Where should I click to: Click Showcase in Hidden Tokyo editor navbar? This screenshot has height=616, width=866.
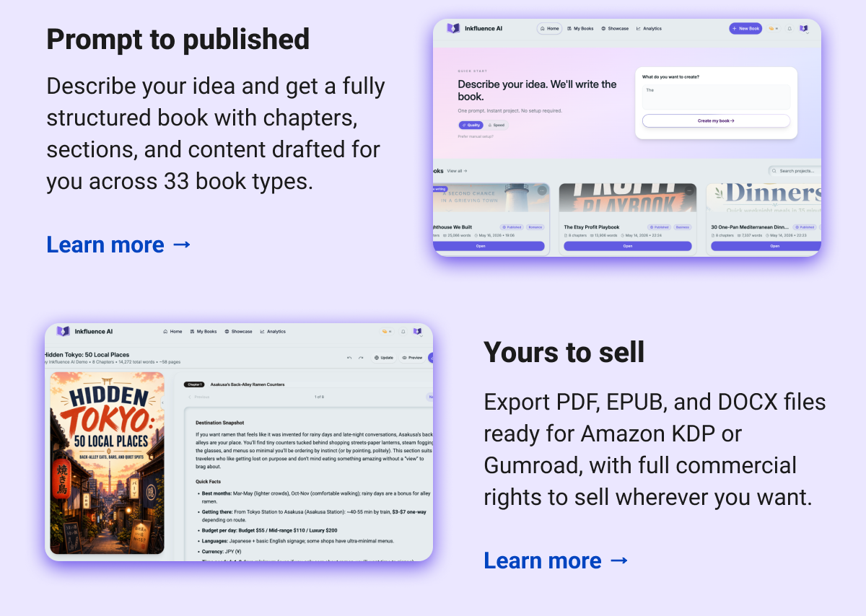coord(238,332)
